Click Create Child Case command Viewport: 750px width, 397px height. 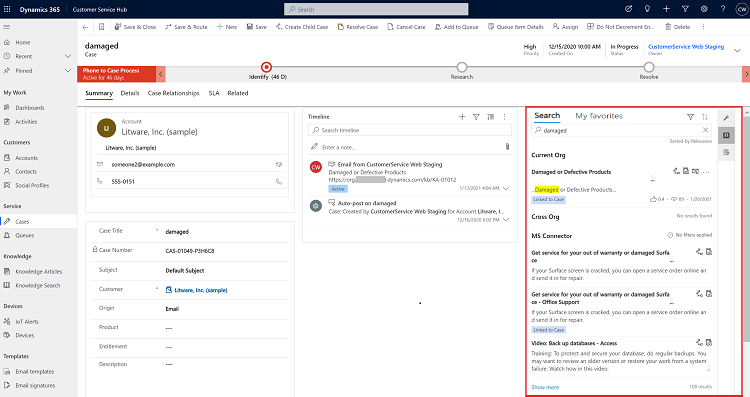tap(302, 27)
